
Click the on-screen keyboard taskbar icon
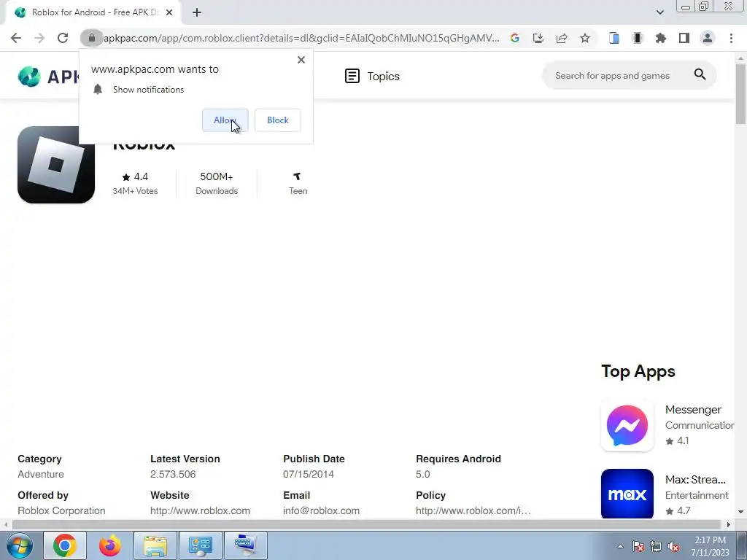pos(245,545)
